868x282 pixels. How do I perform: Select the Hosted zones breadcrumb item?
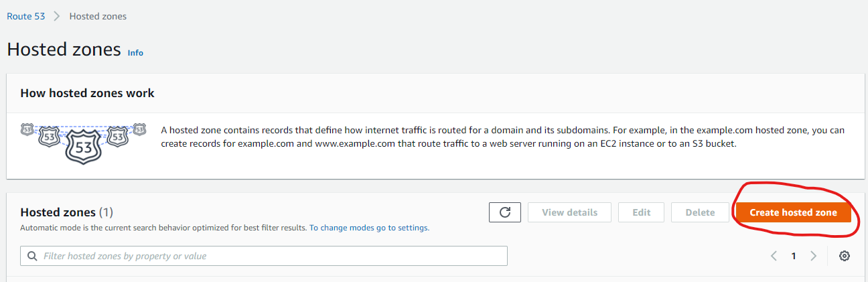pyautogui.click(x=98, y=16)
